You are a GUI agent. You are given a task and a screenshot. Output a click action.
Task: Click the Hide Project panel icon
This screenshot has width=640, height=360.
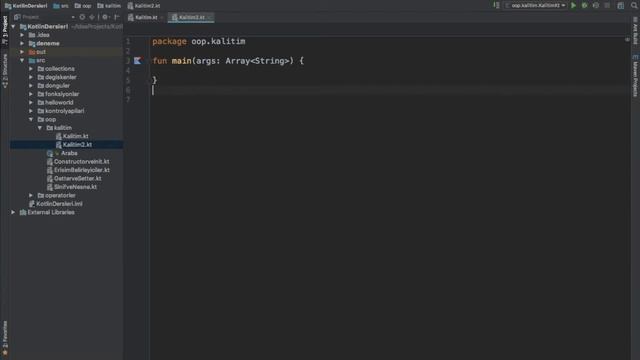tap(117, 17)
